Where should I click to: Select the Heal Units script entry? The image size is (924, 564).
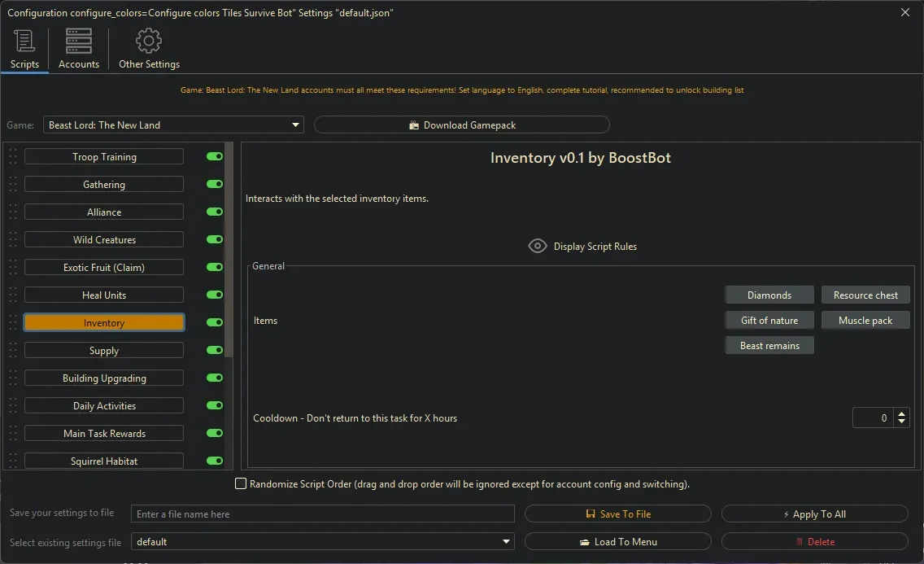click(104, 295)
